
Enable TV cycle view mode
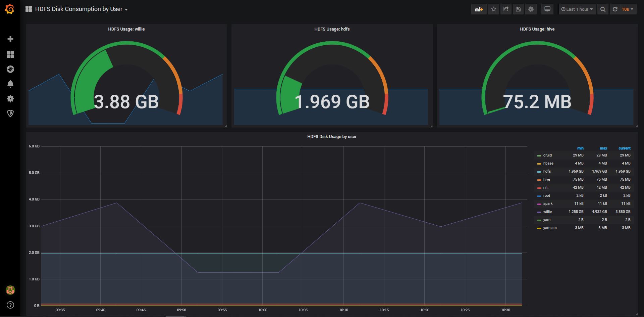(547, 9)
